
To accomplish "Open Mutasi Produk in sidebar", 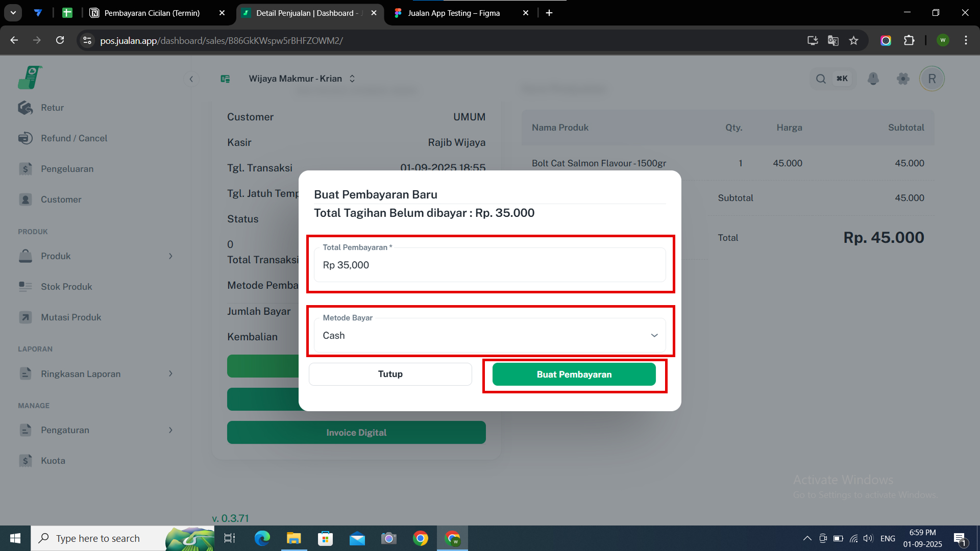I will click(71, 317).
